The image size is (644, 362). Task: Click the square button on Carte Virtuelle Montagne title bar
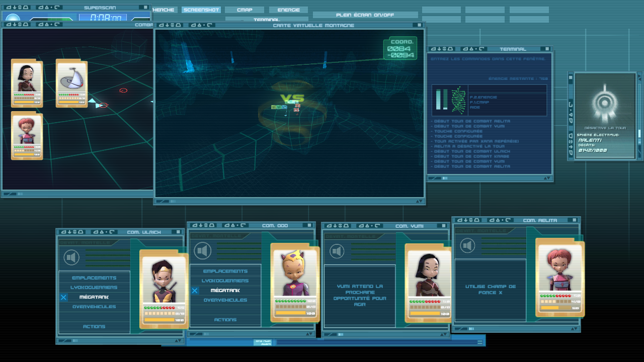pyautogui.click(x=419, y=25)
